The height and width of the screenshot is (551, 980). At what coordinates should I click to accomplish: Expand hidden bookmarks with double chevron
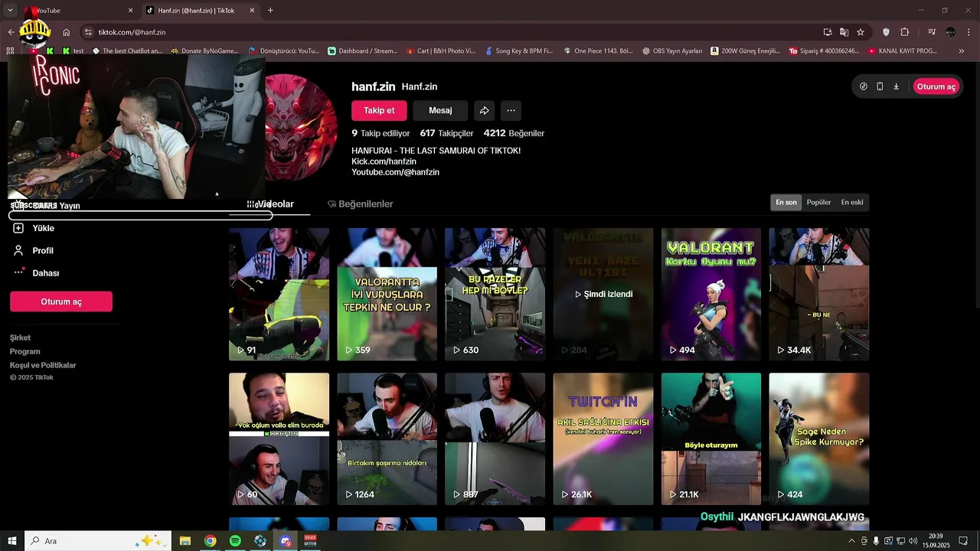pyautogui.click(x=962, y=51)
